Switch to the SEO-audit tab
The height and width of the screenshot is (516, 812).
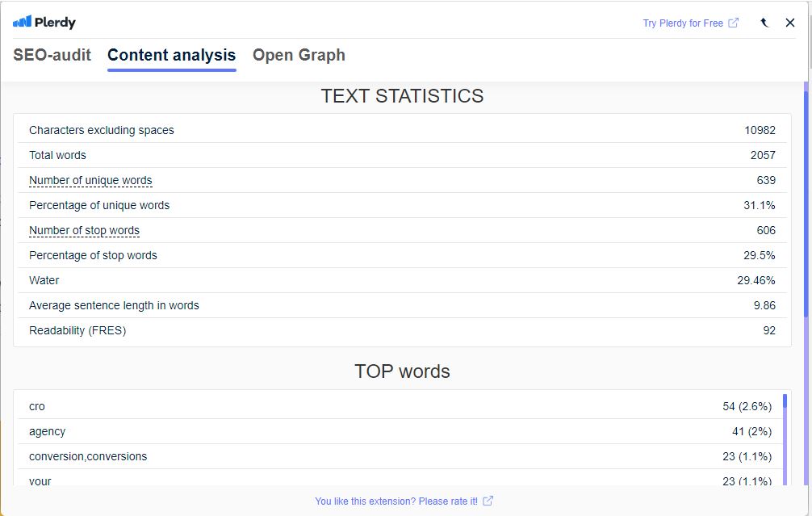coord(52,55)
